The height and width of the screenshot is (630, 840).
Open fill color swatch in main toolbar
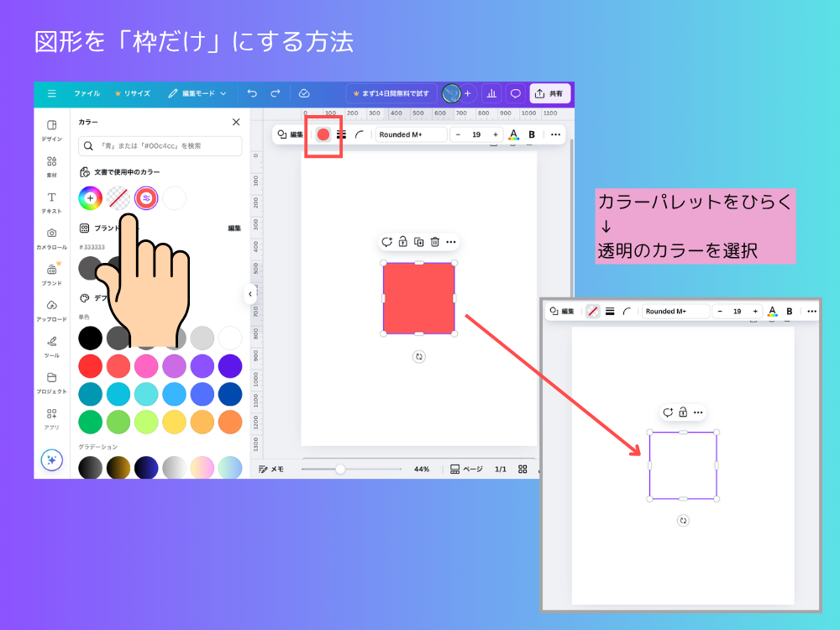click(x=323, y=134)
